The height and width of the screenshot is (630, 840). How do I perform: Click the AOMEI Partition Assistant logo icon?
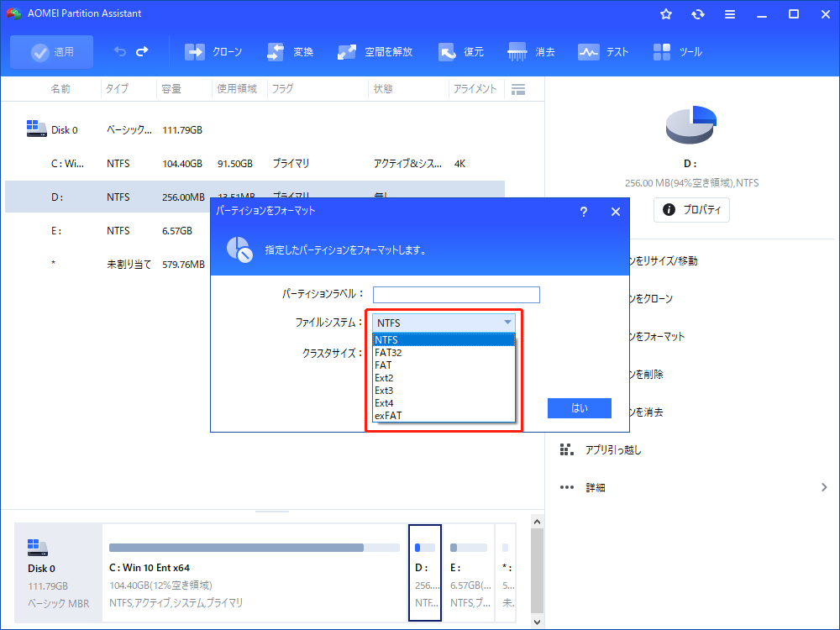(14, 13)
